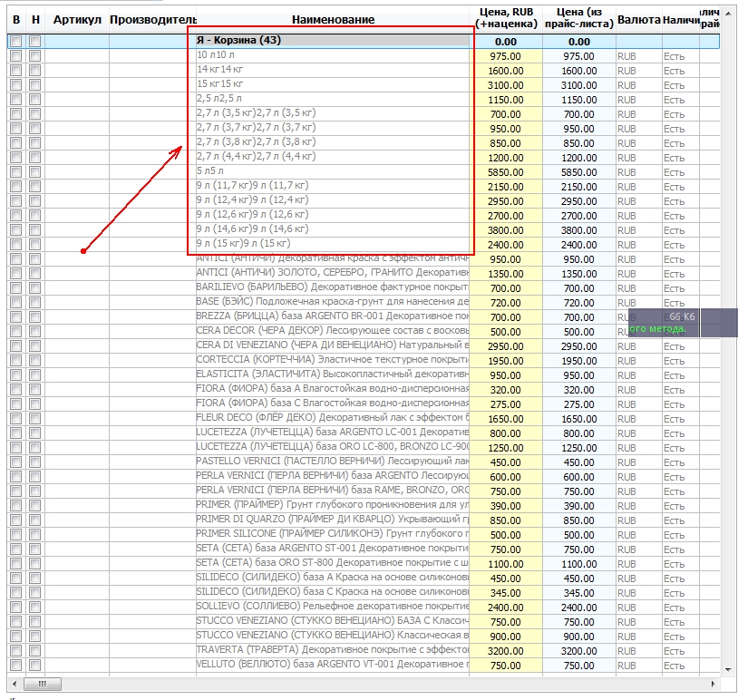
Task: Select the 9 л (15 кг) row
Action: 364,244
